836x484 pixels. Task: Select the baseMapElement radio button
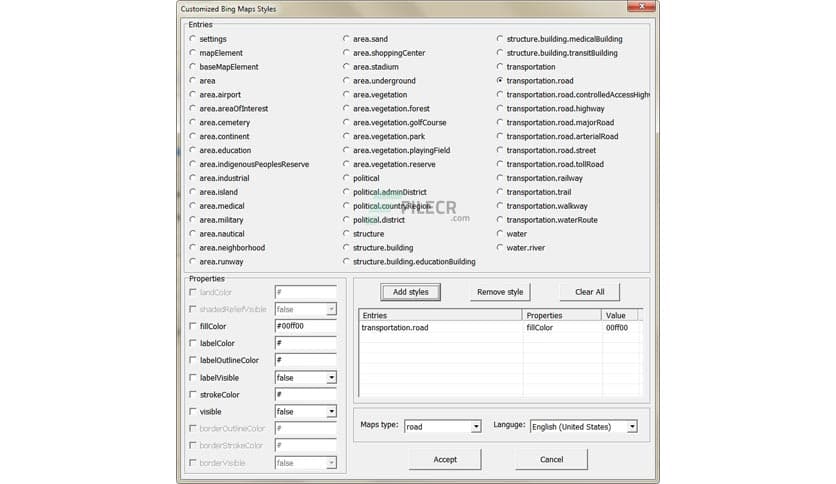coord(192,67)
